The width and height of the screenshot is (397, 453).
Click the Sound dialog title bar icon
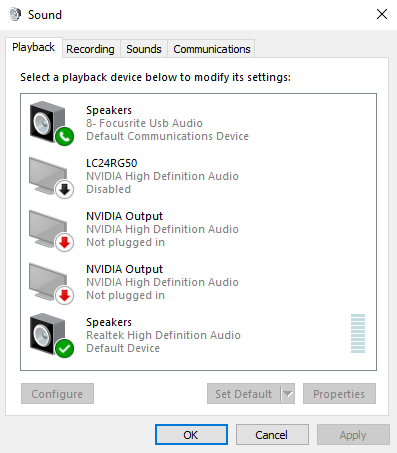[x=15, y=15]
